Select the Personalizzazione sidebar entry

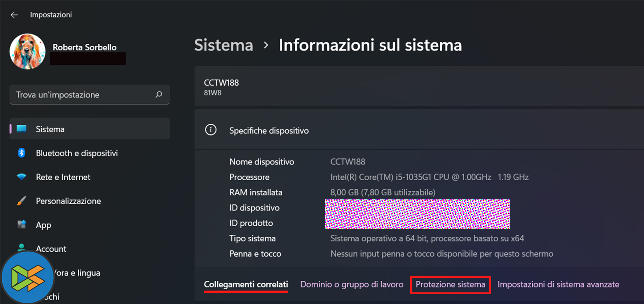click(x=68, y=201)
